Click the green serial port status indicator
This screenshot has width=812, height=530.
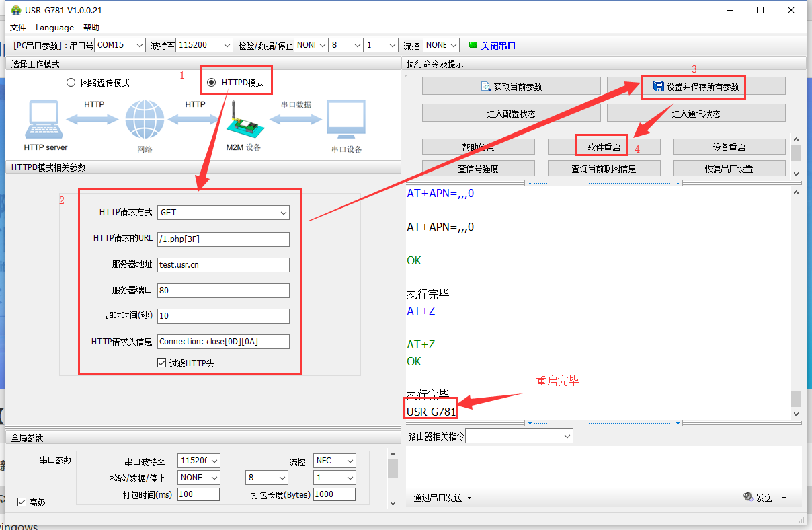coord(473,45)
